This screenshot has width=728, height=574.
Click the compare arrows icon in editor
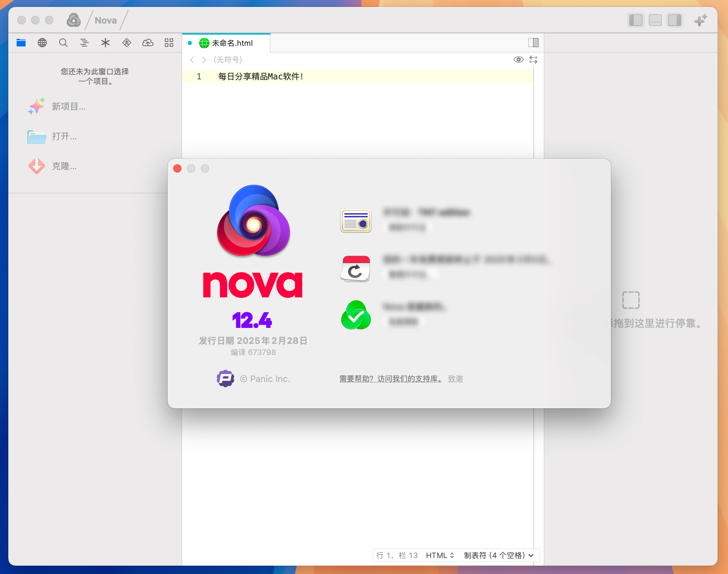(533, 60)
